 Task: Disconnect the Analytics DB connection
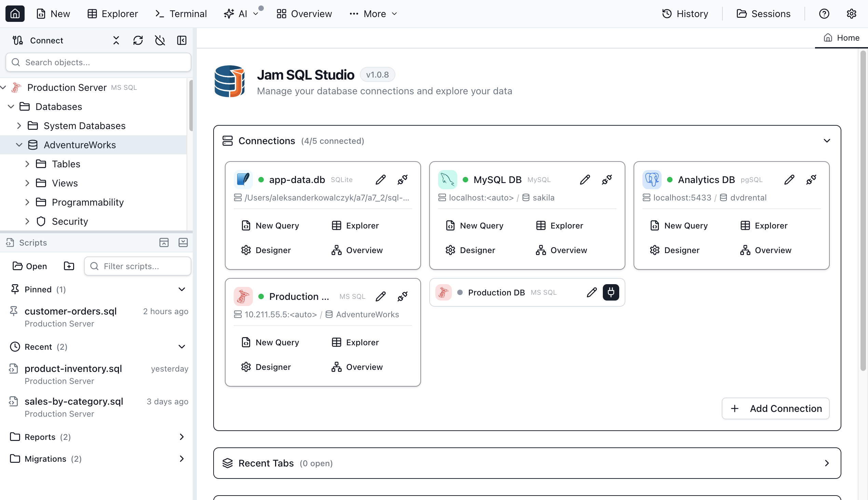coord(811,180)
